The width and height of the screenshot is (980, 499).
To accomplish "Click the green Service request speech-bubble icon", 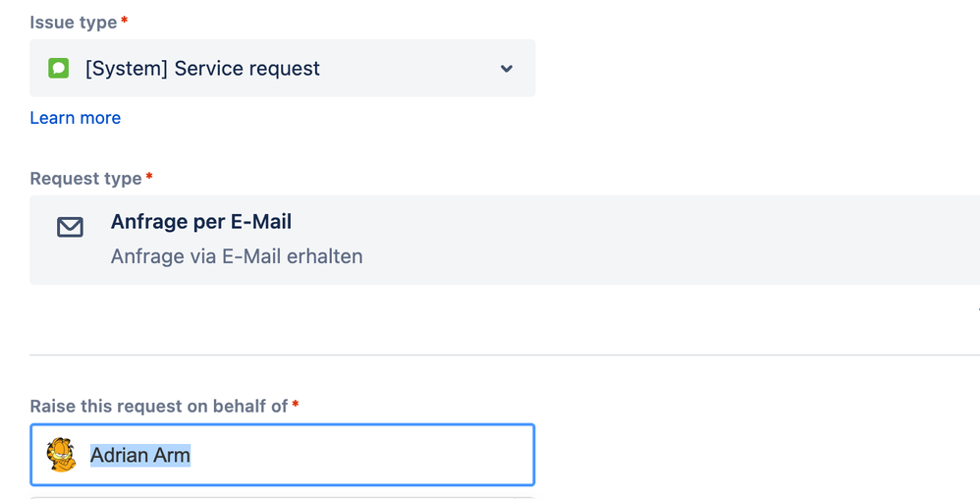I will (59, 68).
